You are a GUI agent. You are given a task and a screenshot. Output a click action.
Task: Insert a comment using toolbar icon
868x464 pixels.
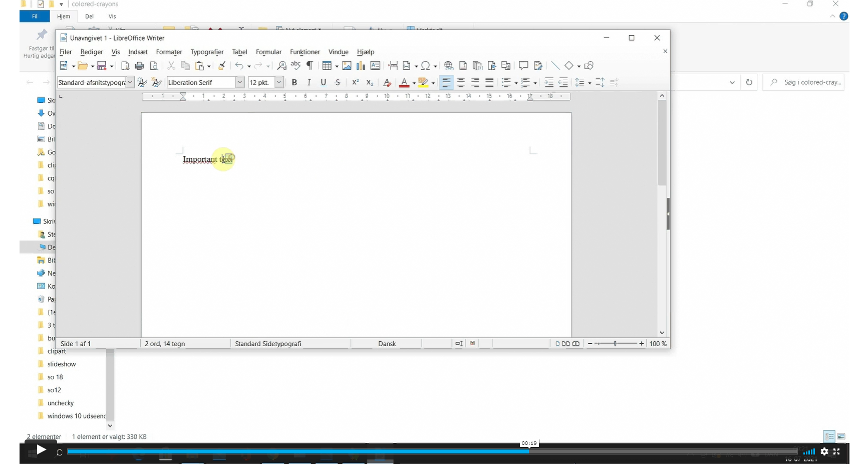tap(523, 66)
